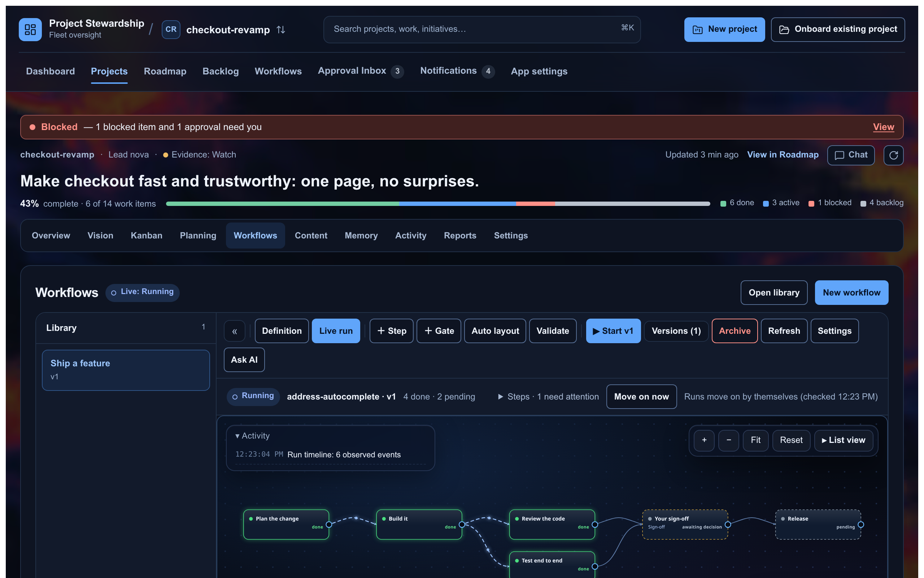
Task: Collapse the library panel with double chevron
Action: tap(234, 331)
